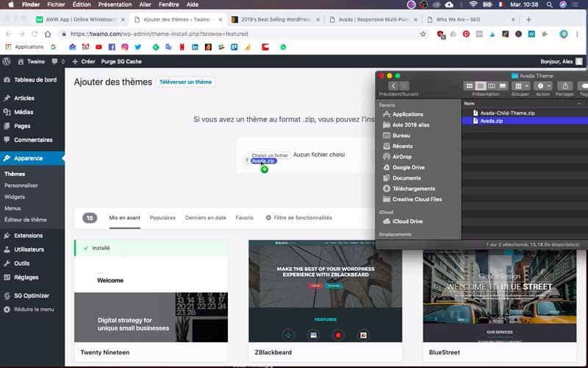Click Purge SG Cache
This screenshot has width=588, height=368.
pyautogui.click(x=121, y=62)
